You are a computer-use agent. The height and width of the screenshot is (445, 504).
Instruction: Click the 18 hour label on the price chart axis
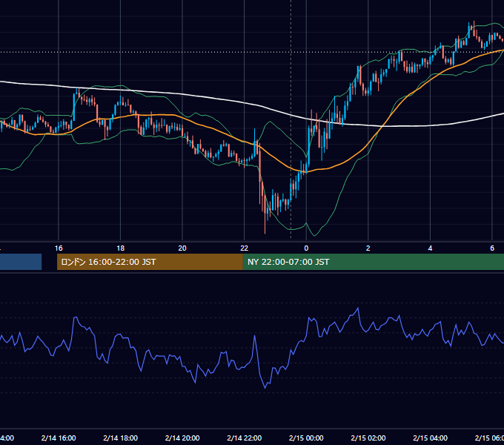(120, 248)
